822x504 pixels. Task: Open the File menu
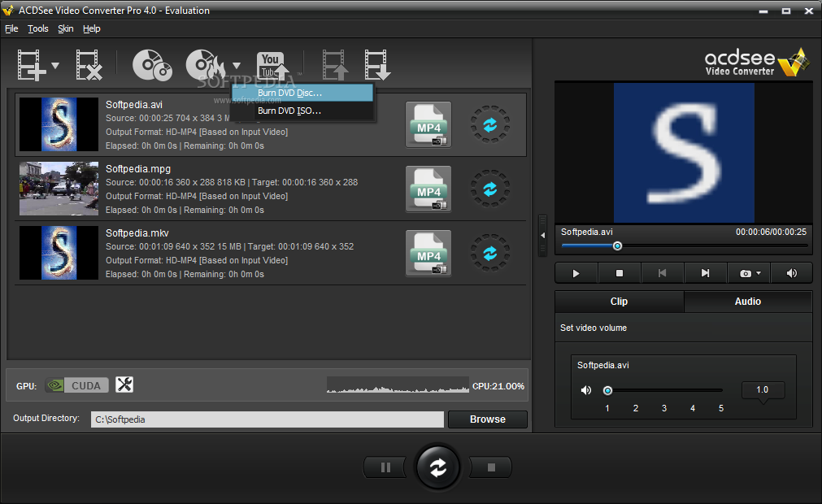[x=11, y=28]
